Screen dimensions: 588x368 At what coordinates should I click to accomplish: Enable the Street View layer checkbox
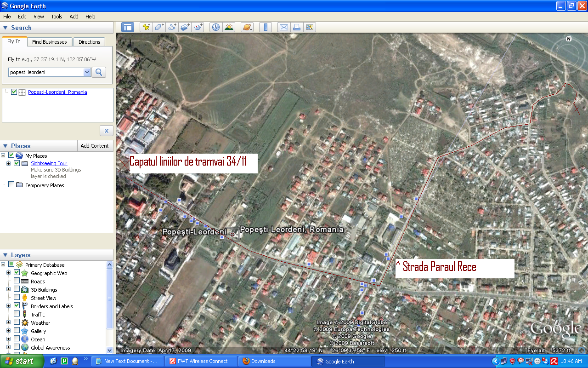click(x=17, y=298)
